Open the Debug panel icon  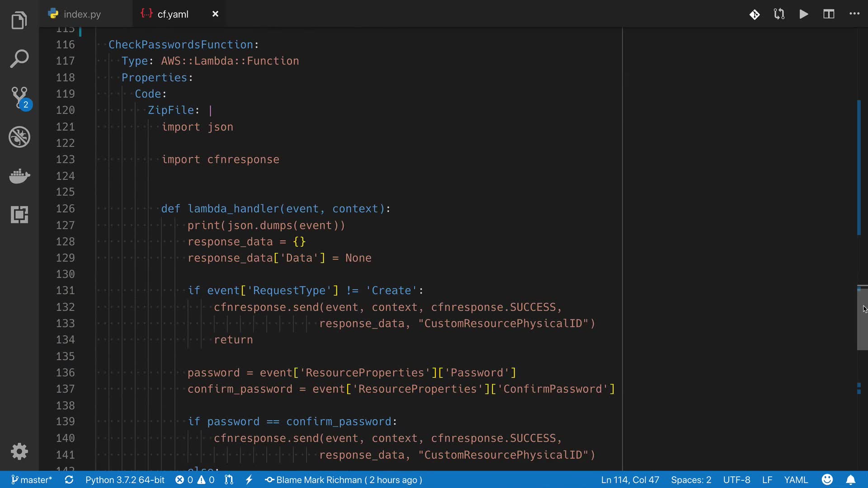(19, 137)
